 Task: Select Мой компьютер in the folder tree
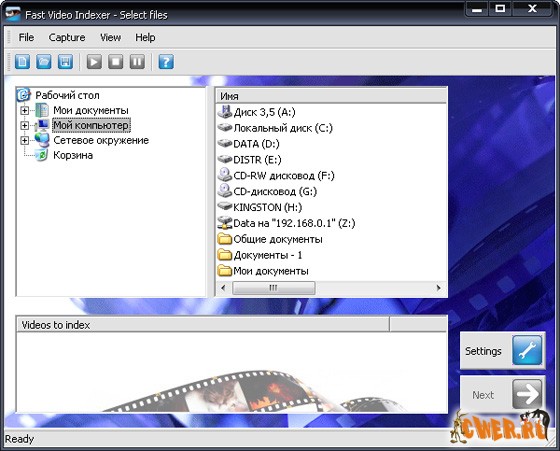[x=91, y=125]
